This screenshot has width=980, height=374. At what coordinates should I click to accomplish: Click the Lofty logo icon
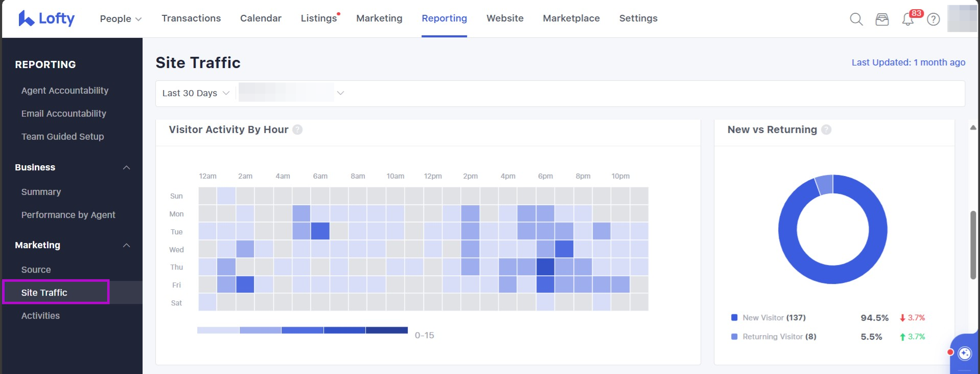coord(26,18)
